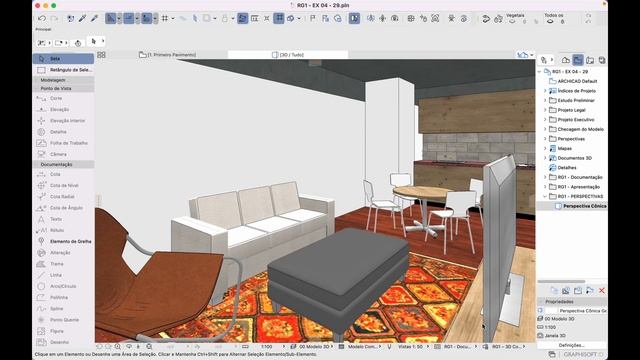
Task: Collapse the Documentação toolbox section
Action: pyautogui.click(x=63, y=164)
